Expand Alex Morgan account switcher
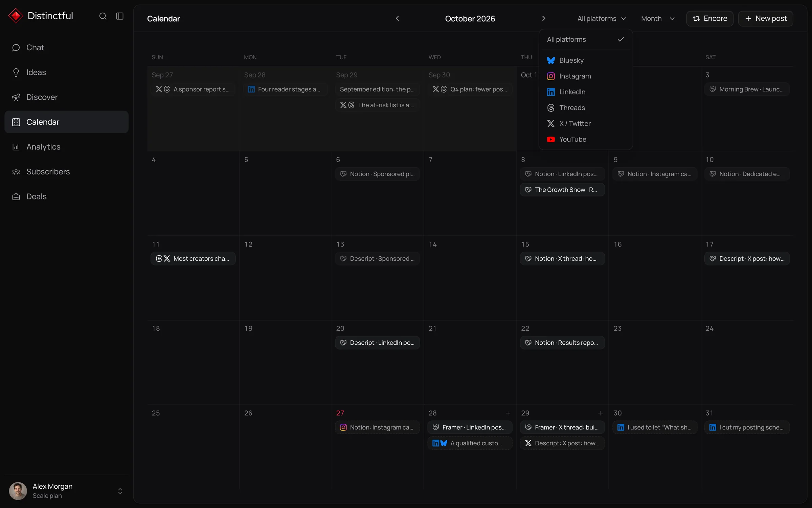Viewport: 812px width, 508px height. point(120,491)
